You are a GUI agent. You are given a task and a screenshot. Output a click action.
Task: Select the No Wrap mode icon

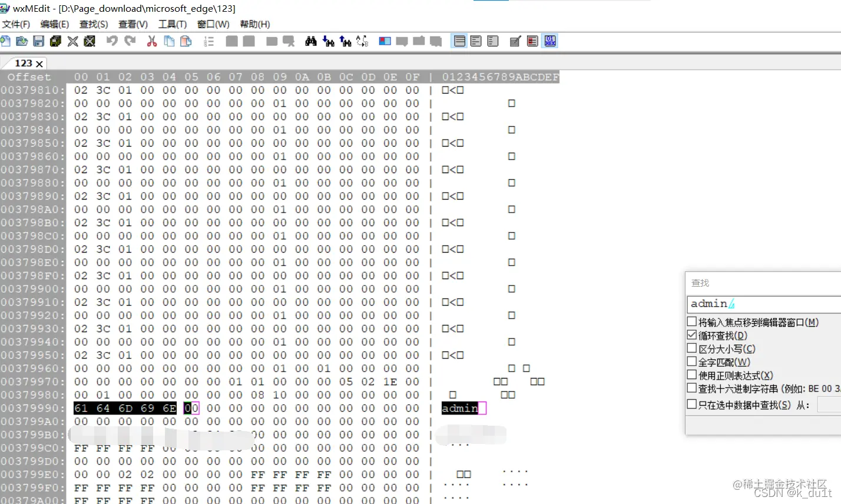click(x=460, y=41)
